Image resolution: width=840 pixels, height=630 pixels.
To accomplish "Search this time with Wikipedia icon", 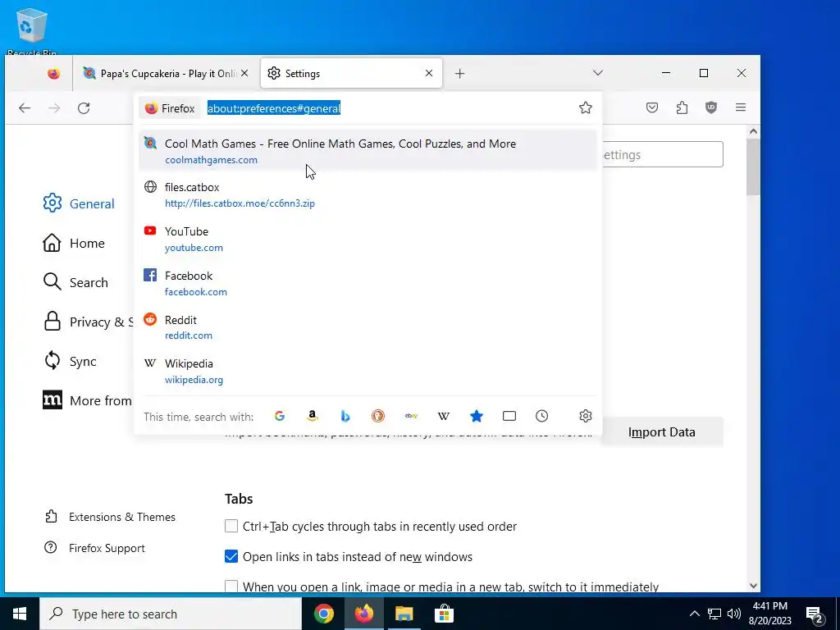I will [x=444, y=416].
